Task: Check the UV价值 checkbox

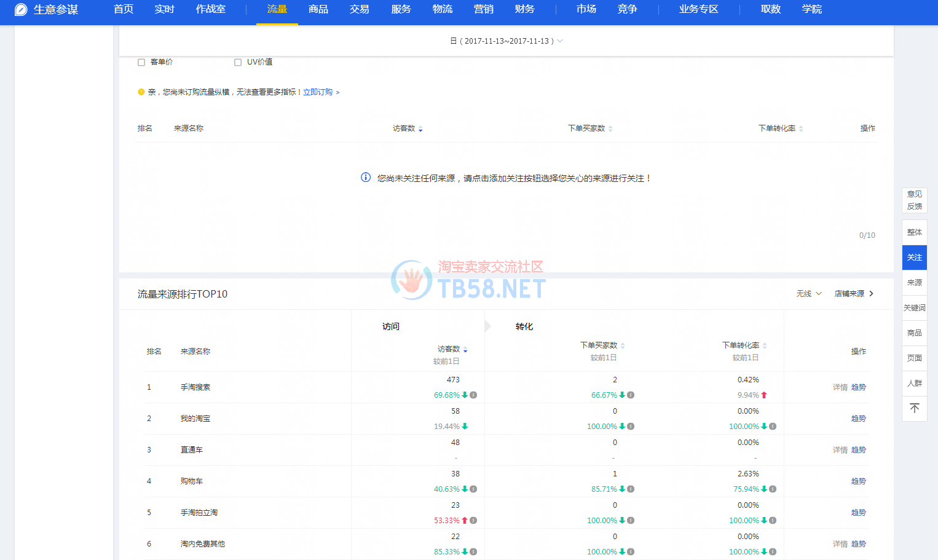Action: coord(238,62)
